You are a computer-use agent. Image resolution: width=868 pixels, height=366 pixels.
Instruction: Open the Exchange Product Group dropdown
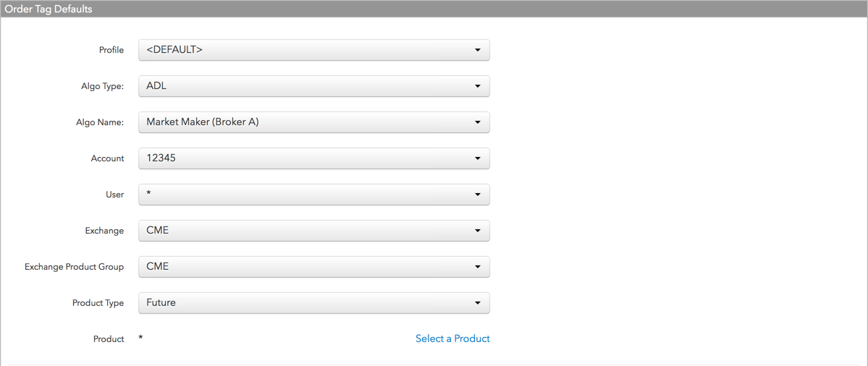(314, 266)
